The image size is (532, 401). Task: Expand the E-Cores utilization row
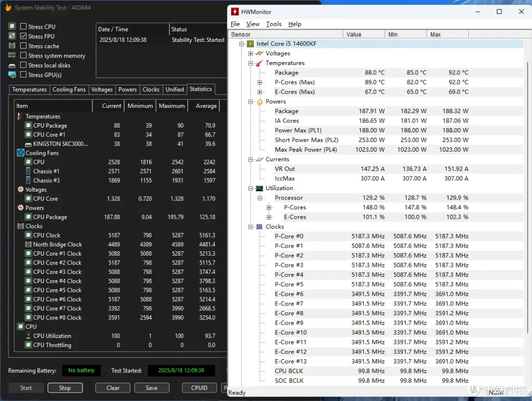269,217
